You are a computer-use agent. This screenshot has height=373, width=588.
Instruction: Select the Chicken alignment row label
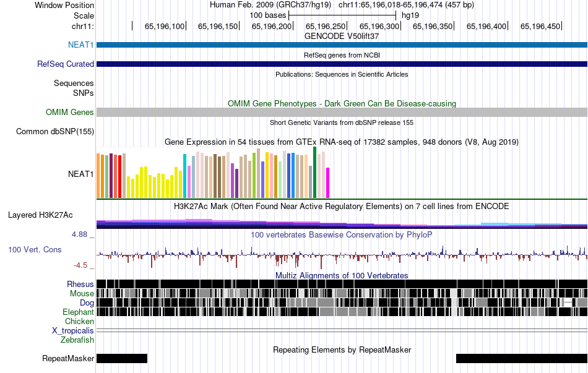(79, 322)
